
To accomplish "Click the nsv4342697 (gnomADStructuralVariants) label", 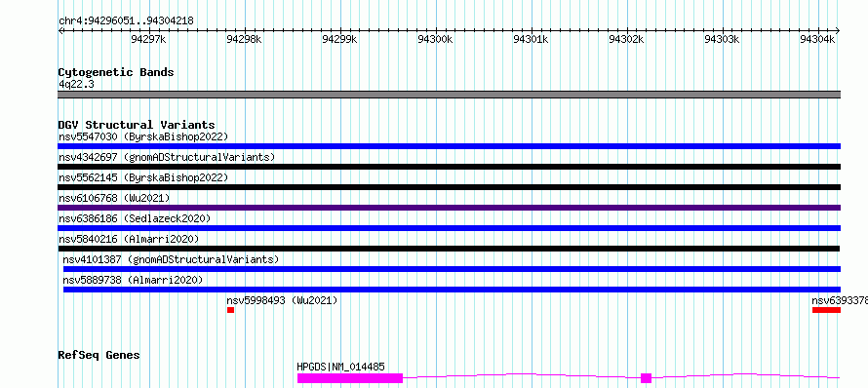I will pos(167,157).
